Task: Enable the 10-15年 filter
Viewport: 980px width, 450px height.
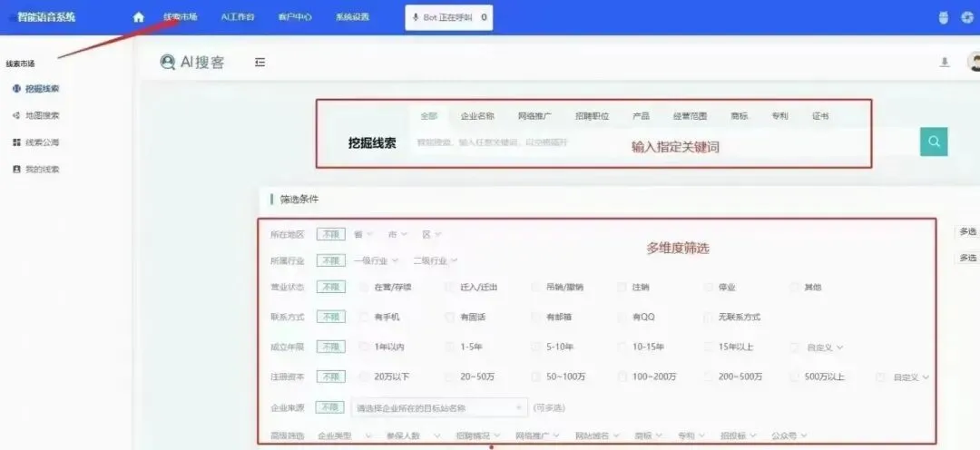Action: pyautogui.click(x=622, y=347)
